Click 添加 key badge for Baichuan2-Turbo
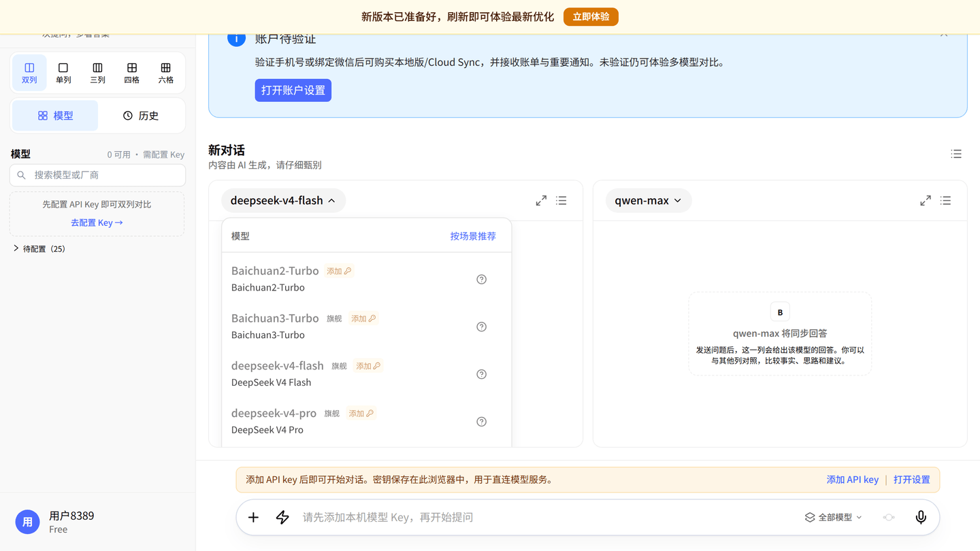This screenshot has width=980, height=551. tap(339, 271)
